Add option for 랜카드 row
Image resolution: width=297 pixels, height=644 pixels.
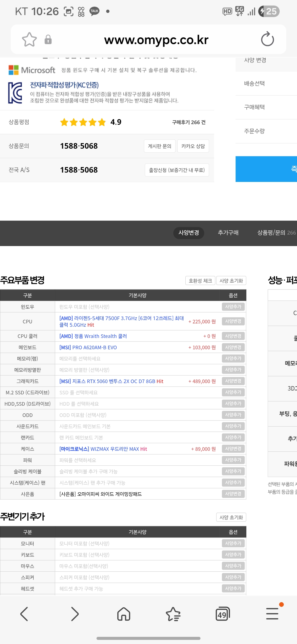point(233,437)
